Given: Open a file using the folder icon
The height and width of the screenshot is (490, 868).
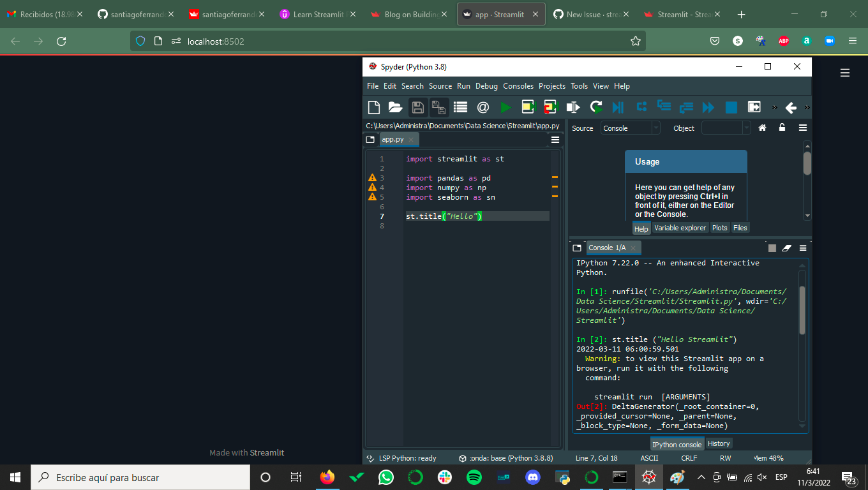Looking at the screenshot, I should [x=395, y=107].
